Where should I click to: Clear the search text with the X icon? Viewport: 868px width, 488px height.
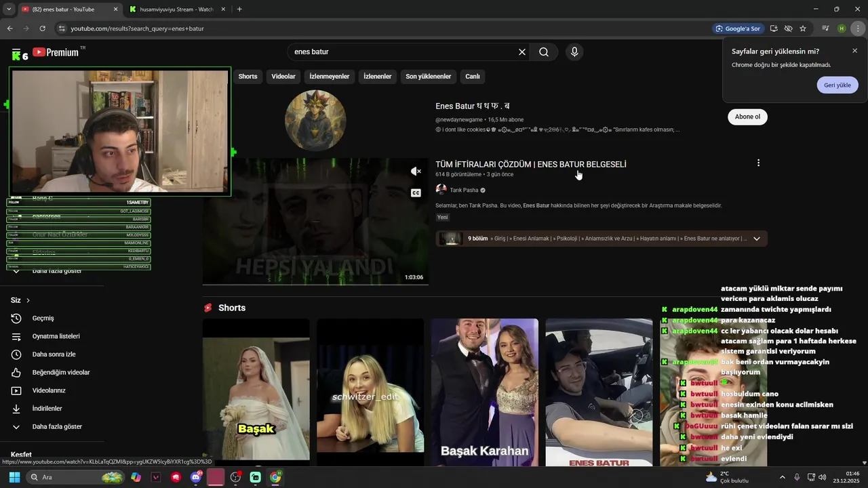tap(522, 52)
